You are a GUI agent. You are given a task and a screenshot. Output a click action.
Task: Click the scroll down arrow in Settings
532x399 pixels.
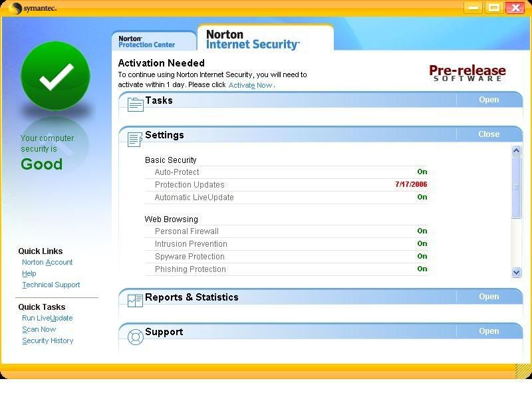[517, 272]
